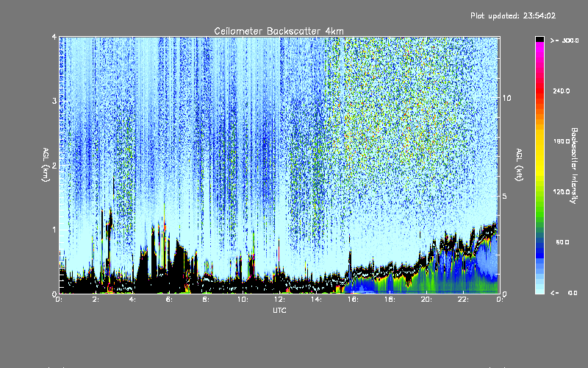Click the '12:' tick label on UTC axis

pos(279,300)
